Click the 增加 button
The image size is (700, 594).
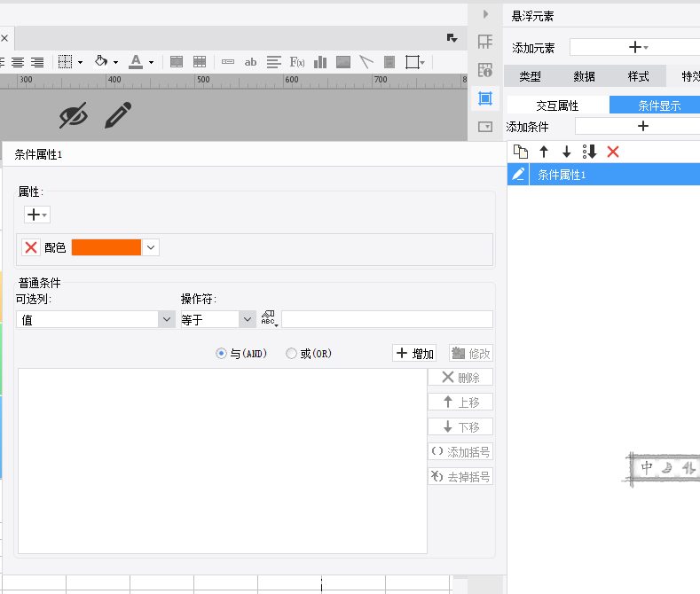[414, 354]
